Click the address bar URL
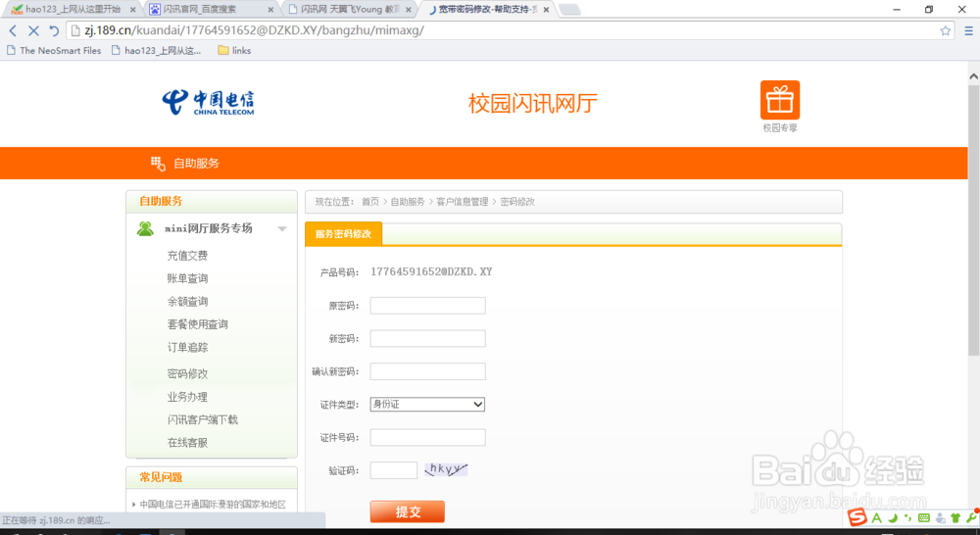The height and width of the screenshot is (535, 980). tap(255, 30)
